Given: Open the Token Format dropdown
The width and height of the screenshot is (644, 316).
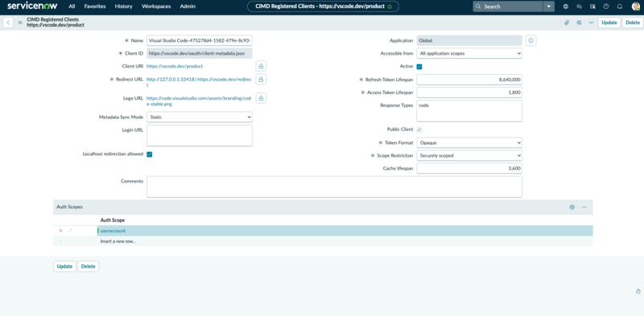Looking at the screenshot, I should tap(469, 143).
